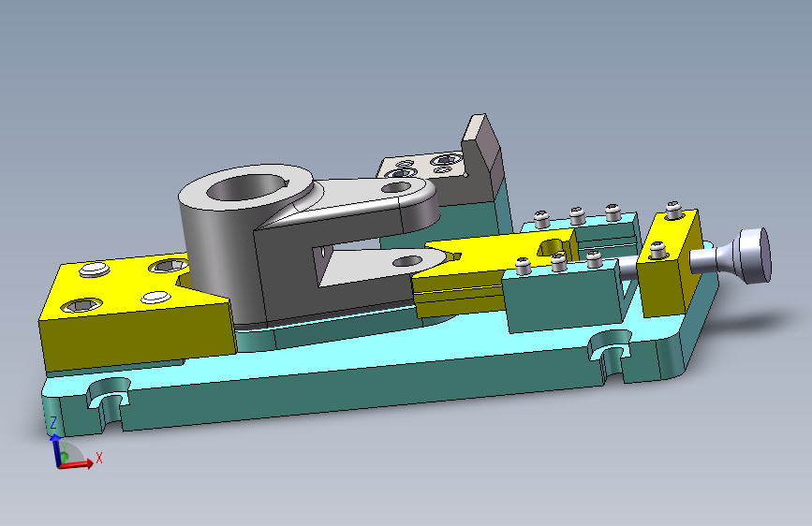Click the pin hole in the upper fork arm
This screenshot has width=812, height=526.
tap(396, 187)
